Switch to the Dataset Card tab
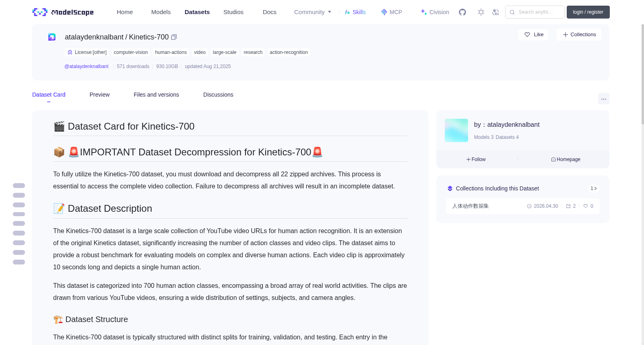 (x=49, y=95)
